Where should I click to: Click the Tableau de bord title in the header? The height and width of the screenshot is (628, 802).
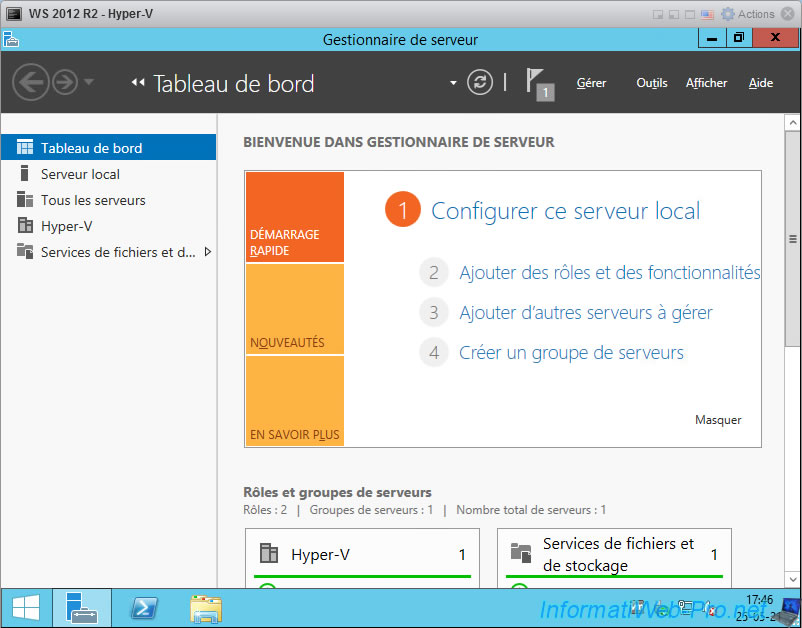coord(234,84)
